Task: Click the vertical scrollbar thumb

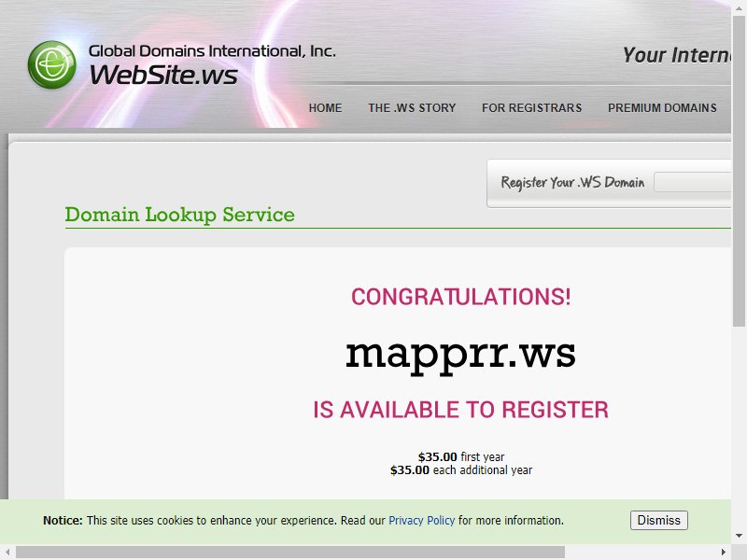Action: click(x=739, y=172)
